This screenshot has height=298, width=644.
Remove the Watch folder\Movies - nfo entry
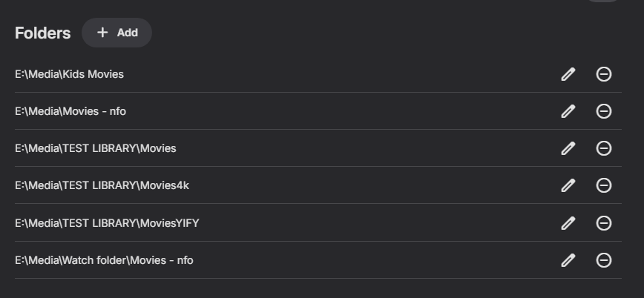click(604, 260)
